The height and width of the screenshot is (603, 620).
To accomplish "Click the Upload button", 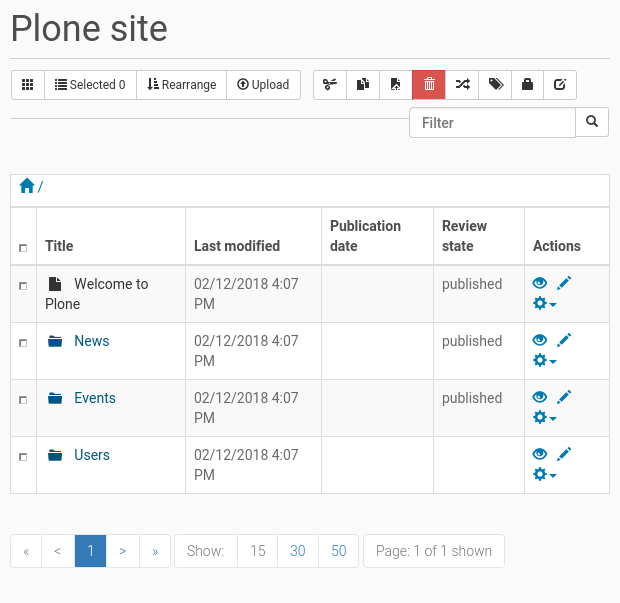I will click(x=263, y=85).
